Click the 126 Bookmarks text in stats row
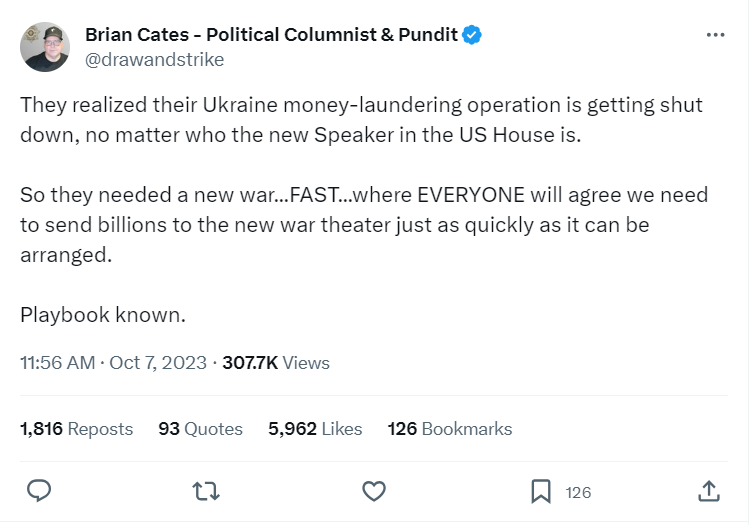750x525 pixels. point(449,429)
